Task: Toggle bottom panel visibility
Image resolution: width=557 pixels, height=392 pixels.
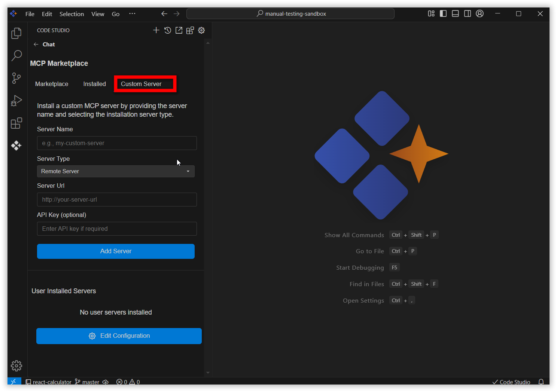Action: click(x=456, y=13)
